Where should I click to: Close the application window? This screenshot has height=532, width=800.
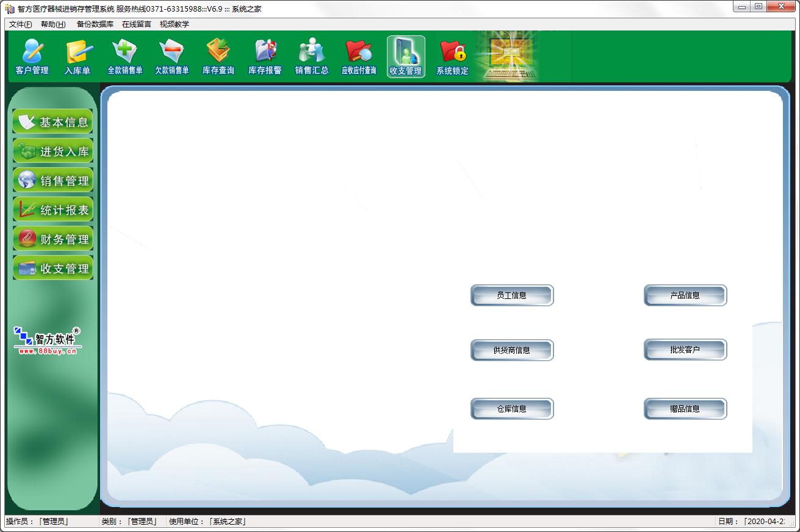tap(781, 7)
